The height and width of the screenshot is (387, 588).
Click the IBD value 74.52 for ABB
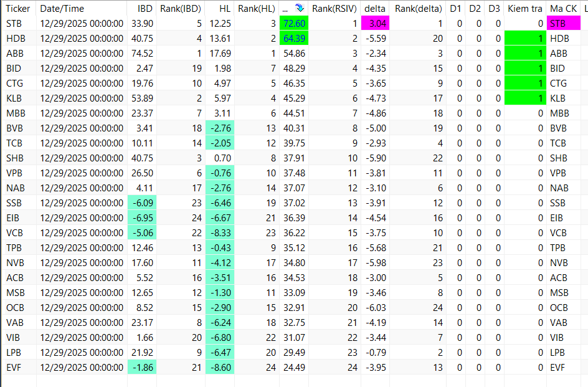click(x=142, y=54)
